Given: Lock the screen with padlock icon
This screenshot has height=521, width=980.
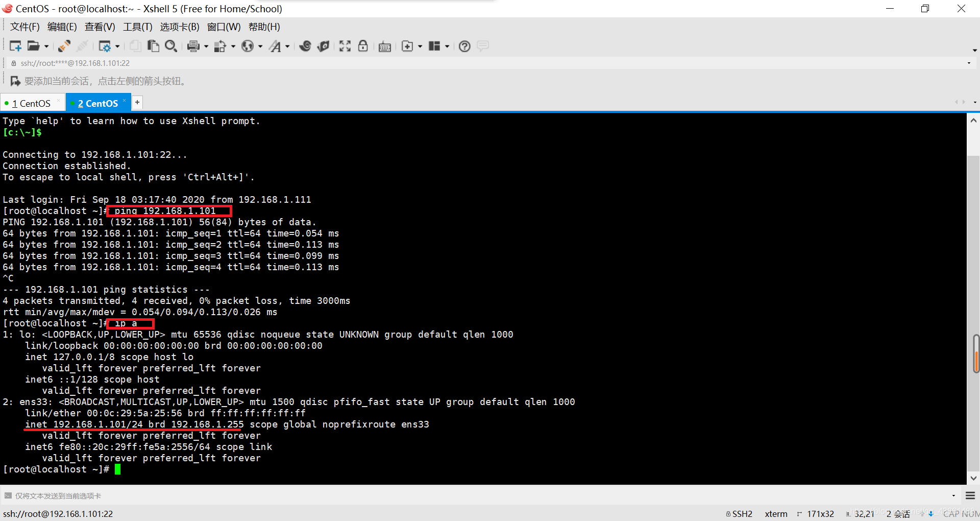Looking at the screenshot, I should click(x=363, y=46).
